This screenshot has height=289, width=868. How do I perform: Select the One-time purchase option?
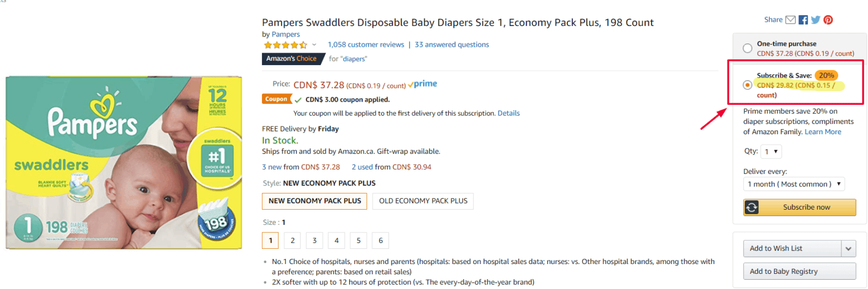pos(748,48)
